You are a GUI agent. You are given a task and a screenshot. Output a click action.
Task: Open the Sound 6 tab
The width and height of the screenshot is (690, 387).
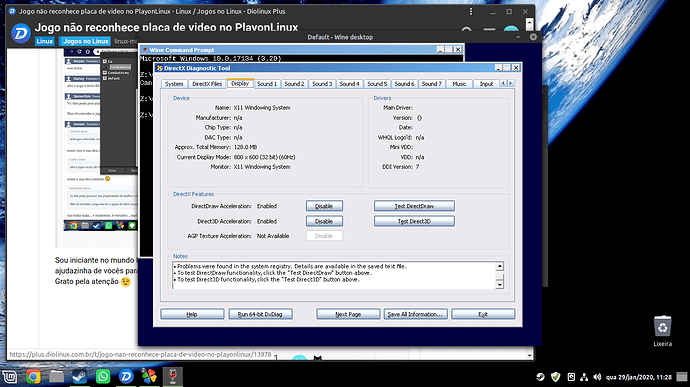click(404, 84)
